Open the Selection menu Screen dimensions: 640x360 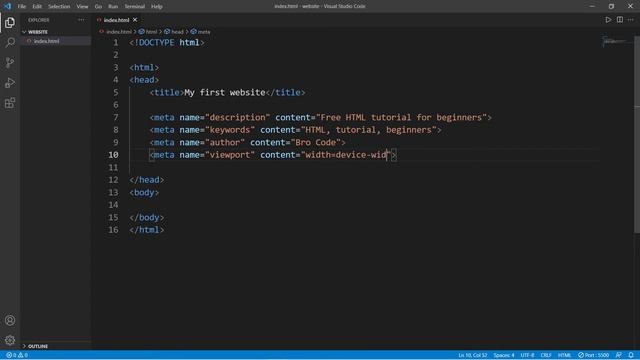59,7
